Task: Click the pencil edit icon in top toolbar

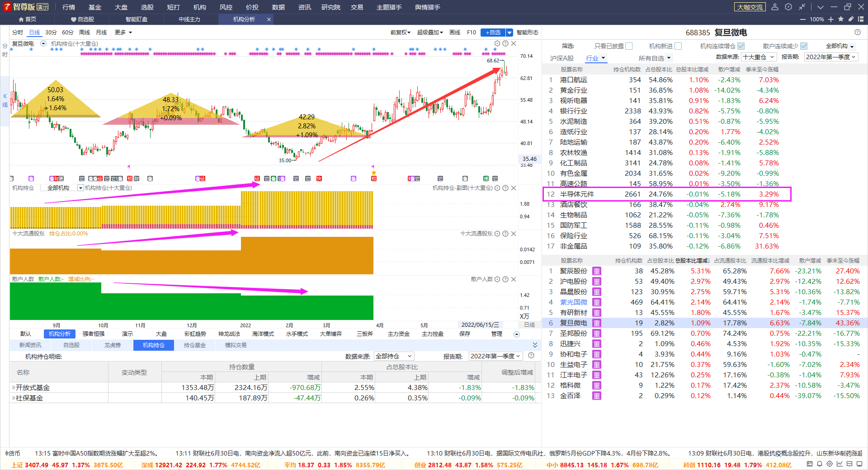Action: pyautogui.click(x=851, y=19)
